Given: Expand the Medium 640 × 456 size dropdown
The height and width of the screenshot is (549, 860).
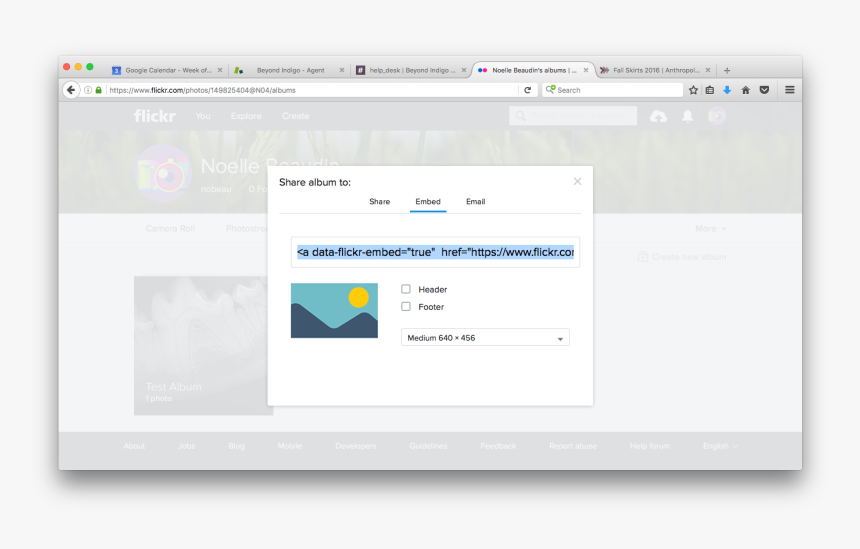Looking at the screenshot, I should click(x=485, y=338).
